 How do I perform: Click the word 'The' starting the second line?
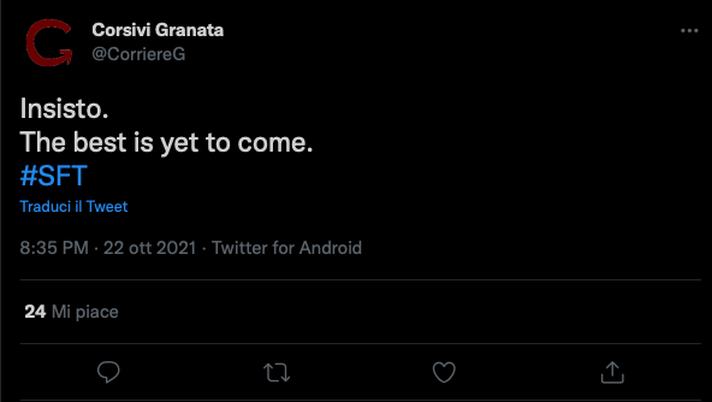[x=40, y=143]
